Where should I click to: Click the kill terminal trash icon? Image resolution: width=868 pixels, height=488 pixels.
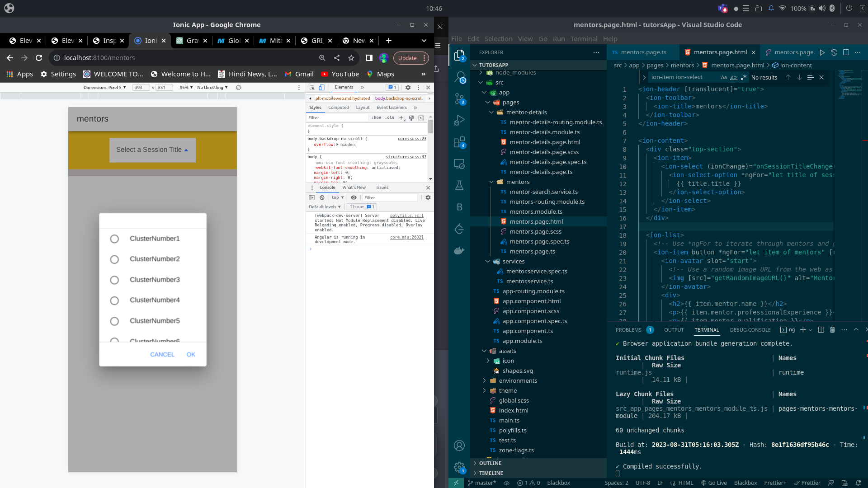(x=832, y=330)
